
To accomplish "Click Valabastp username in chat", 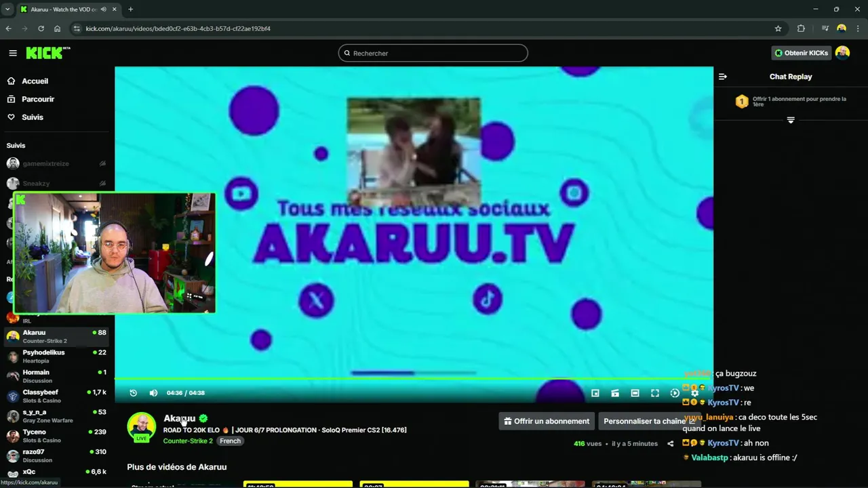I will (709, 457).
